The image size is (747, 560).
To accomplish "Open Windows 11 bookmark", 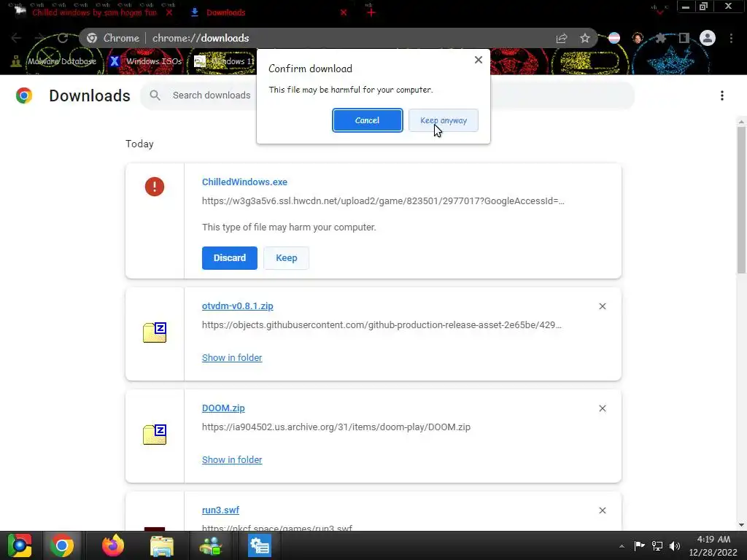I will tap(225, 61).
